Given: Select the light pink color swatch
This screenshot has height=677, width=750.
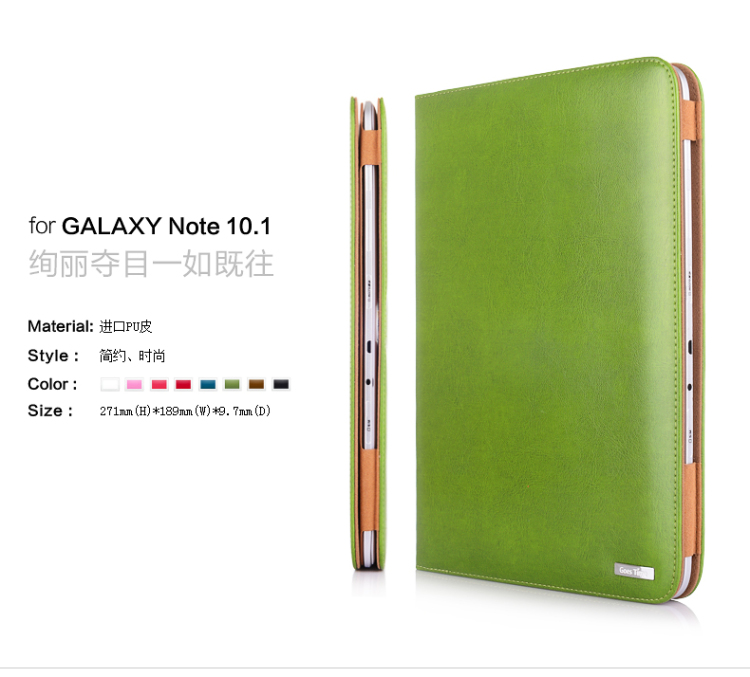Looking at the screenshot, I should coord(134,384).
